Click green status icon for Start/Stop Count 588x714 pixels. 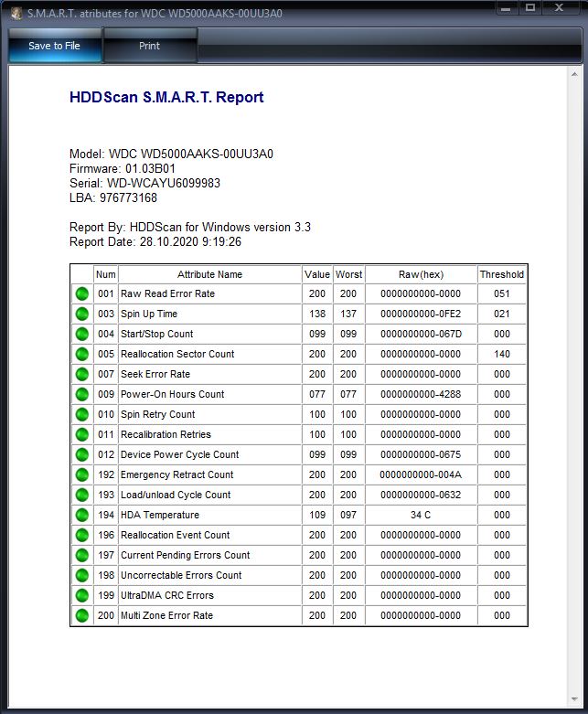click(82, 334)
